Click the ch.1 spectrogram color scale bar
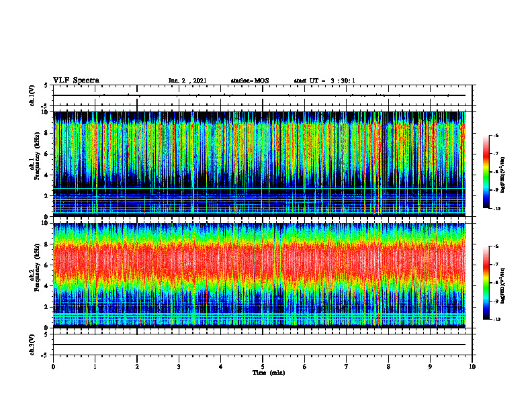 [486, 172]
